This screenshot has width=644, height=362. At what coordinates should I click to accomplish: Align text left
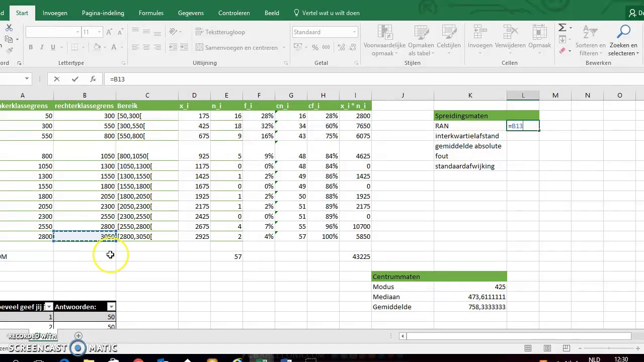(x=135, y=47)
